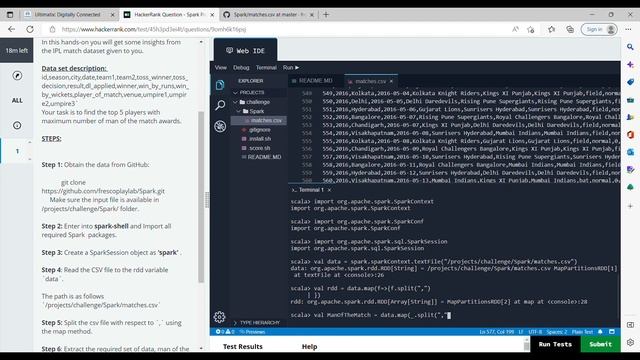
Task: Select question number 1
Action: coord(17,151)
